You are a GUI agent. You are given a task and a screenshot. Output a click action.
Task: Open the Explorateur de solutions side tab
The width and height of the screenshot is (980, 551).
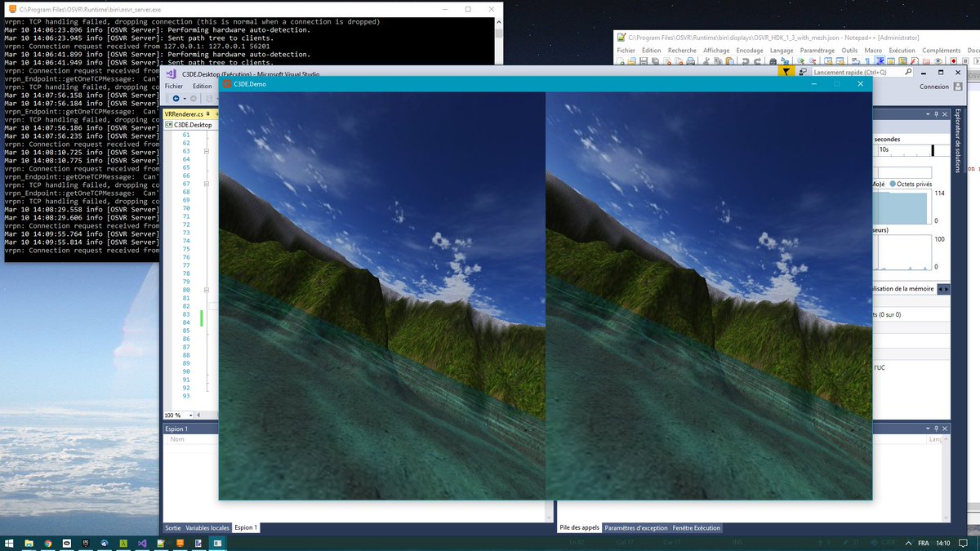(958, 140)
